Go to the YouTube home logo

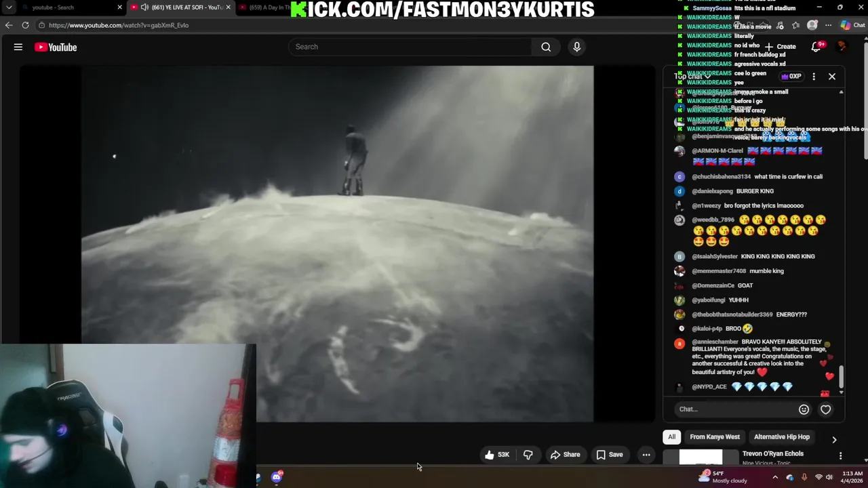pos(56,47)
